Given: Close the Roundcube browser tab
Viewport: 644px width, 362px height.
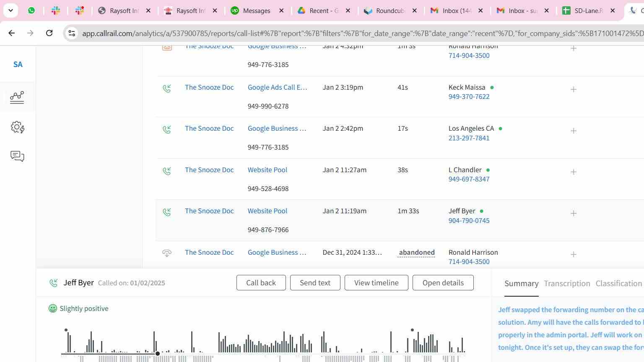Looking at the screenshot, I should [415, 10].
